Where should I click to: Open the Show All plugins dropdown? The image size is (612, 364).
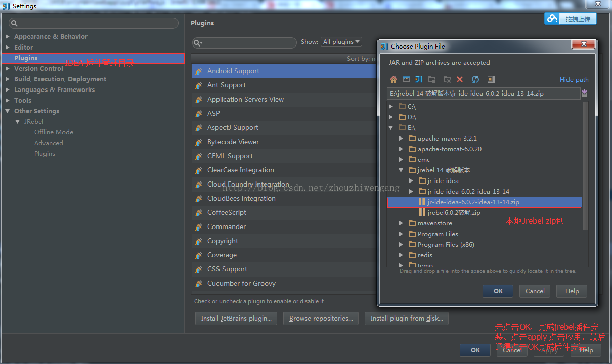341,42
